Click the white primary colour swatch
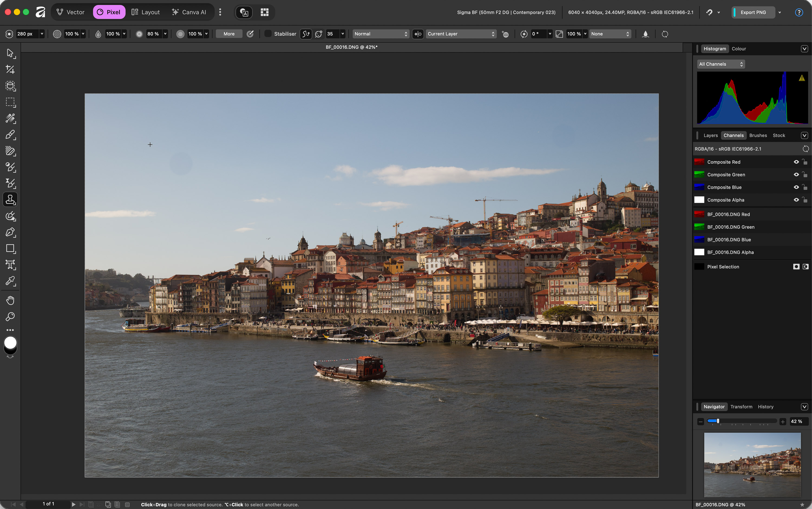Image resolution: width=812 pixels, height=509 pixels. point(10,343)
